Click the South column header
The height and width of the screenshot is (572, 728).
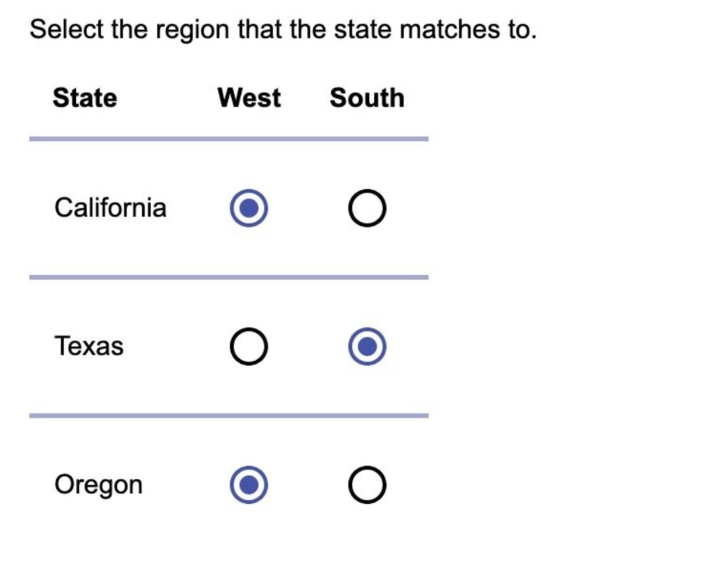(x=368, y=98)
